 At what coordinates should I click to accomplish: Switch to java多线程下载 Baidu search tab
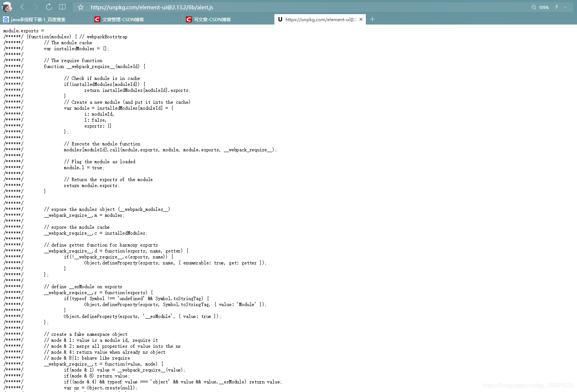click(x=46, y=19)
